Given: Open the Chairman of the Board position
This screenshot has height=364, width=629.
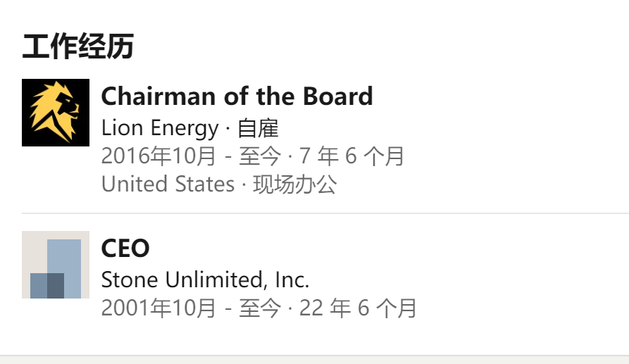Looking at the screenshot, I should tap(237, 96).
